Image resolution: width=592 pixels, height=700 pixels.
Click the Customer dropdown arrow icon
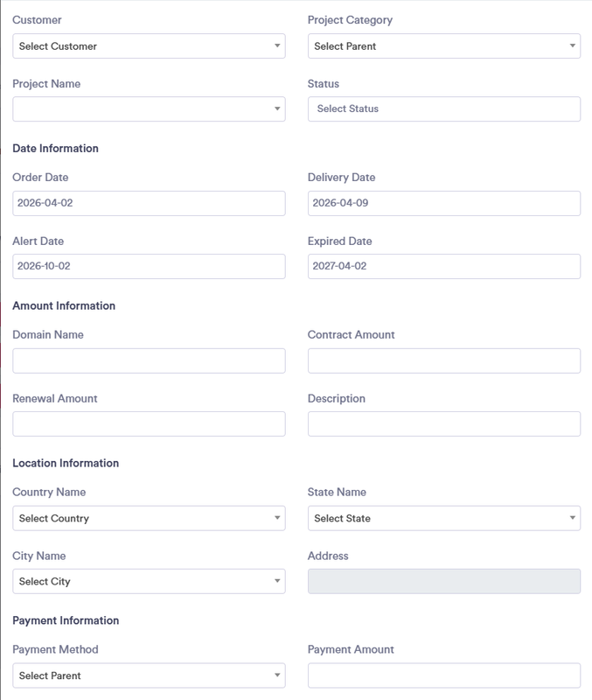point(277,45)
